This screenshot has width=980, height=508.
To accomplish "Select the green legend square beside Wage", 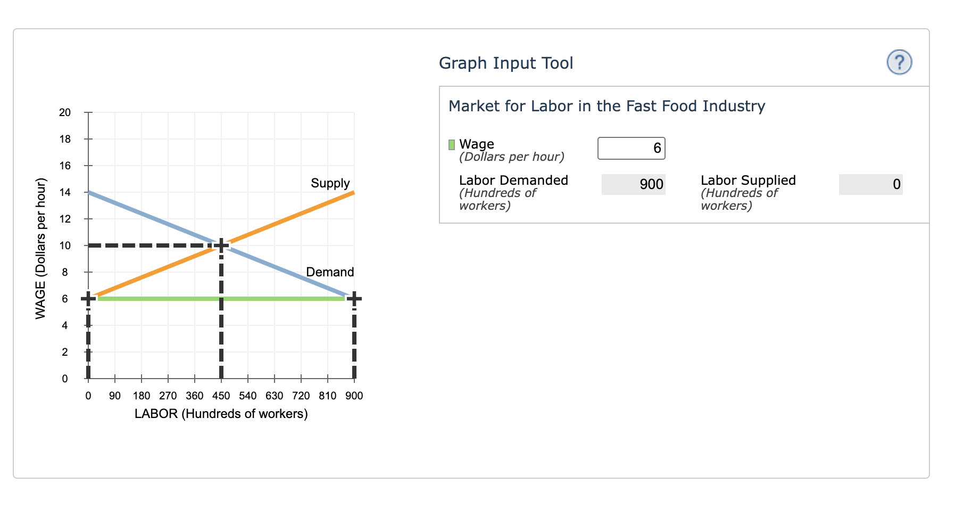I will pos(451,144).
